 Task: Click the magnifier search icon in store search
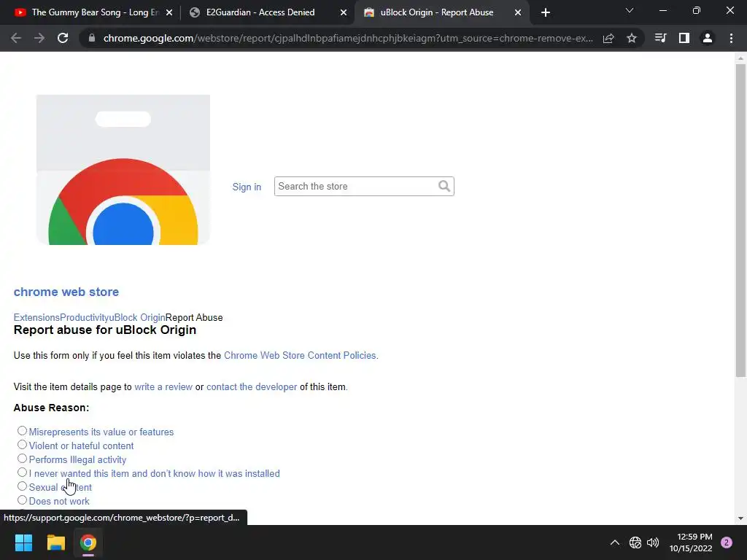pos(444,186)
